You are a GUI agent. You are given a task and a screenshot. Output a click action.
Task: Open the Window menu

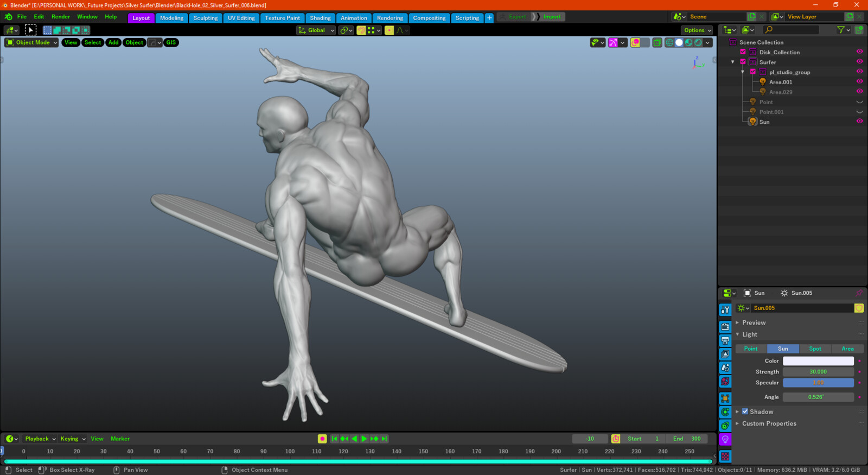(x=87, y=17)
